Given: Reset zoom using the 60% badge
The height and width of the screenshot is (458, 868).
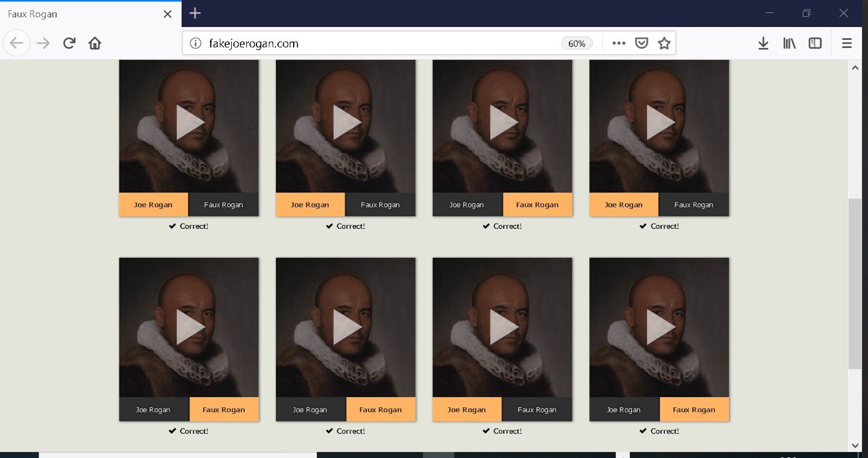Looking at the screenshot, I should click(x=576, y=43).
